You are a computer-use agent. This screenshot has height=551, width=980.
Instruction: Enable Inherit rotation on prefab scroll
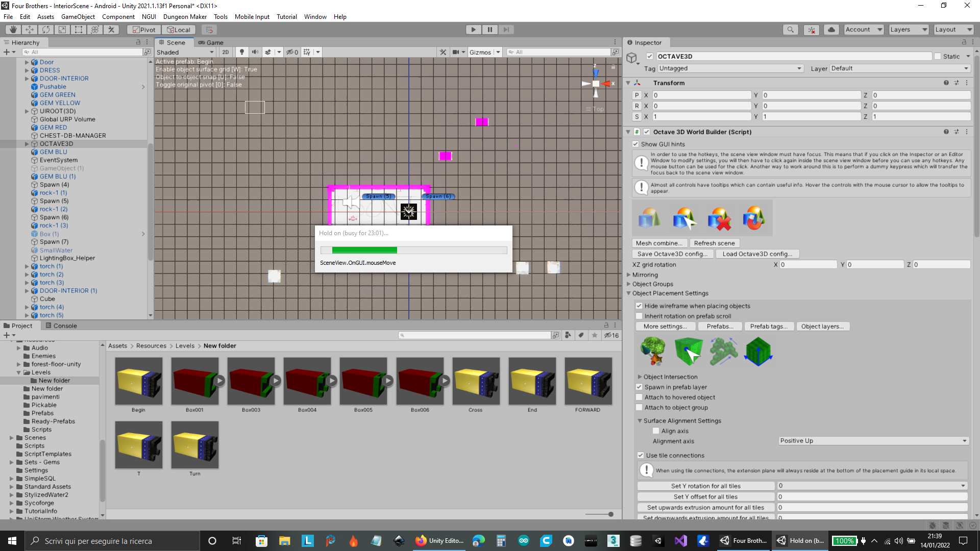click(639, 316)
